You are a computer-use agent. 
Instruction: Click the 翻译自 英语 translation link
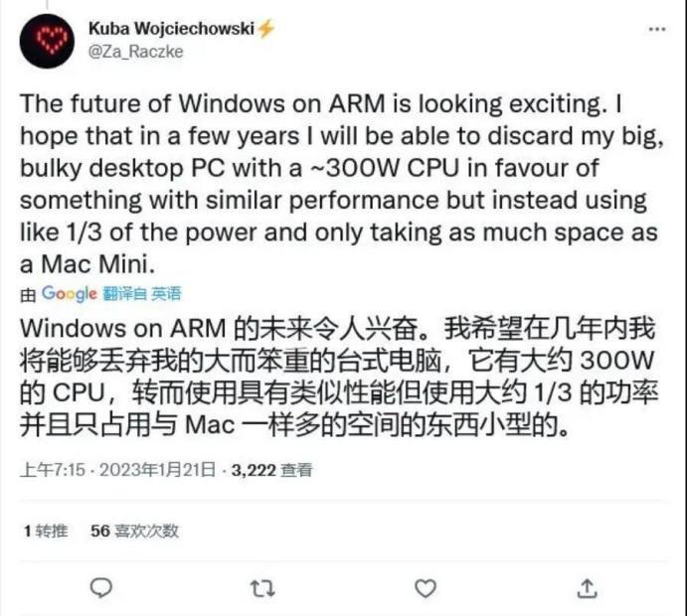[x=142, y=294]
